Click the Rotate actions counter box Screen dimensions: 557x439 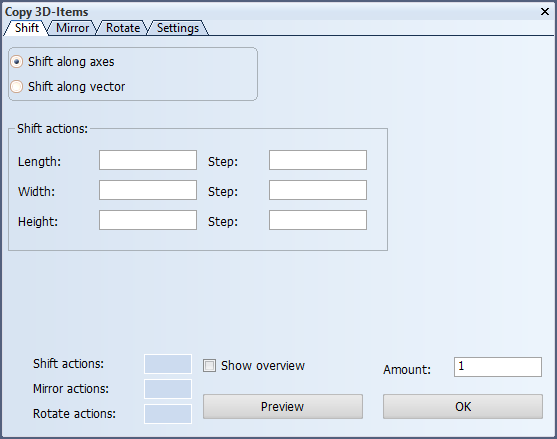point(168,414)
